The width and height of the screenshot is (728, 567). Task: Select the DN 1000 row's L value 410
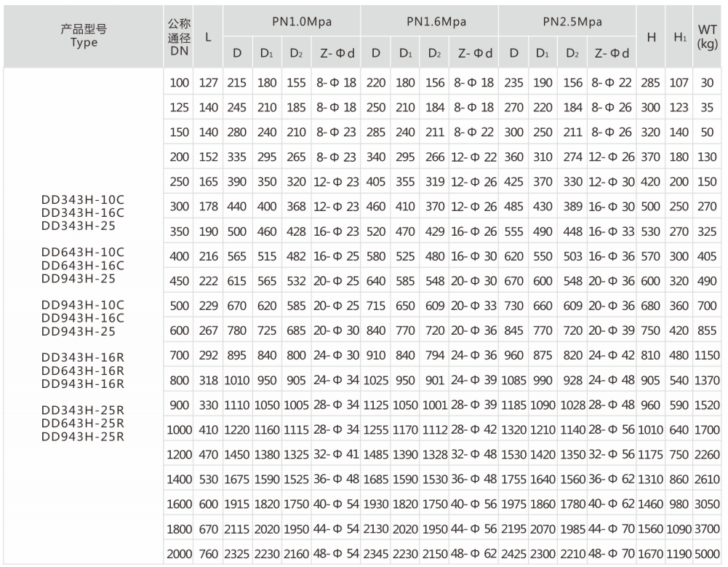(x=209, y=429)
